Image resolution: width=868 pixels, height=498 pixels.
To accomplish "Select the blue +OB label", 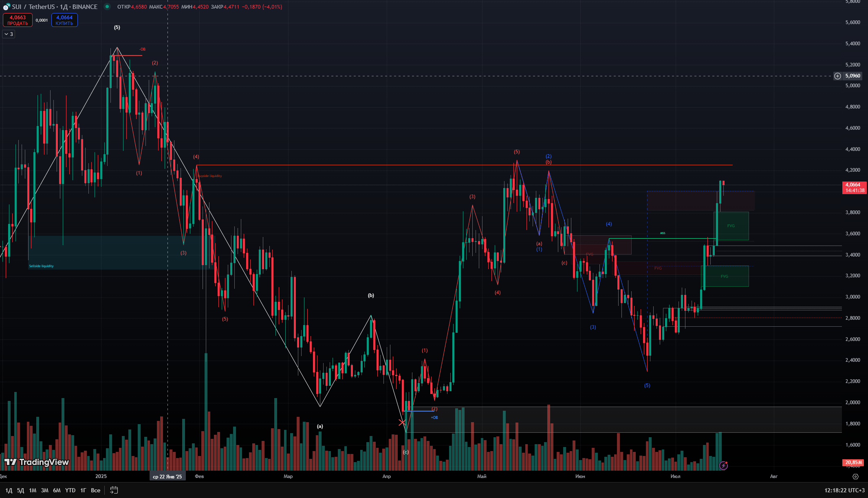I will click(x=434, y=418).
